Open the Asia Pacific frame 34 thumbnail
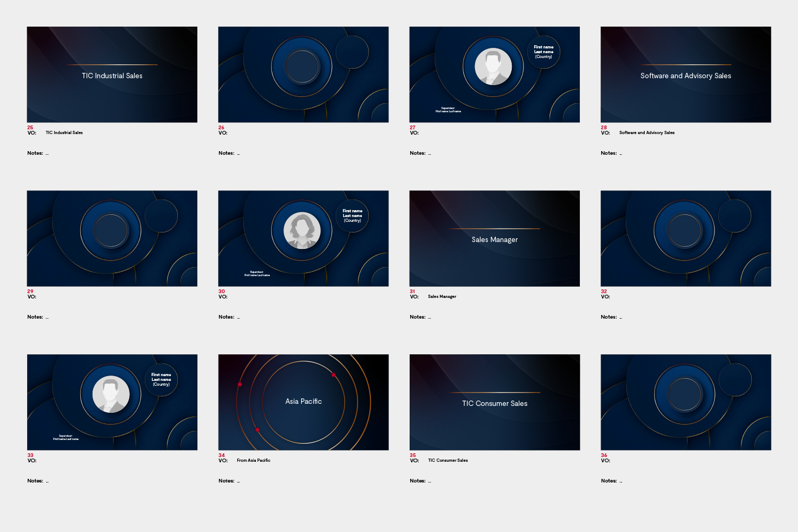The width and height of the screenshot is (798, 532). 303,402
